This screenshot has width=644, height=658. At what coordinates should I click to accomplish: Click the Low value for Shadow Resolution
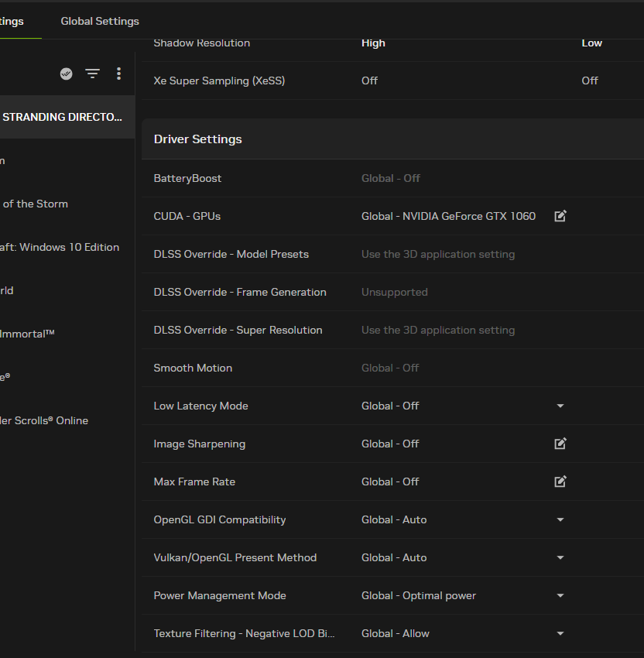click(592, 43)
